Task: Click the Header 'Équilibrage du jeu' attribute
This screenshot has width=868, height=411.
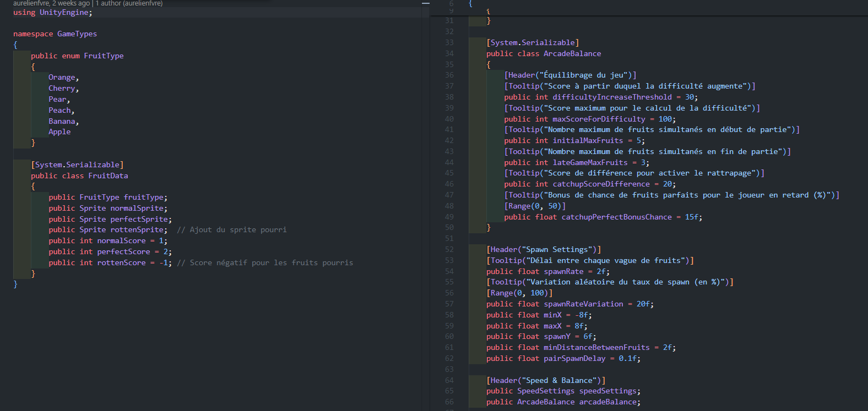Action: [570, 75]
